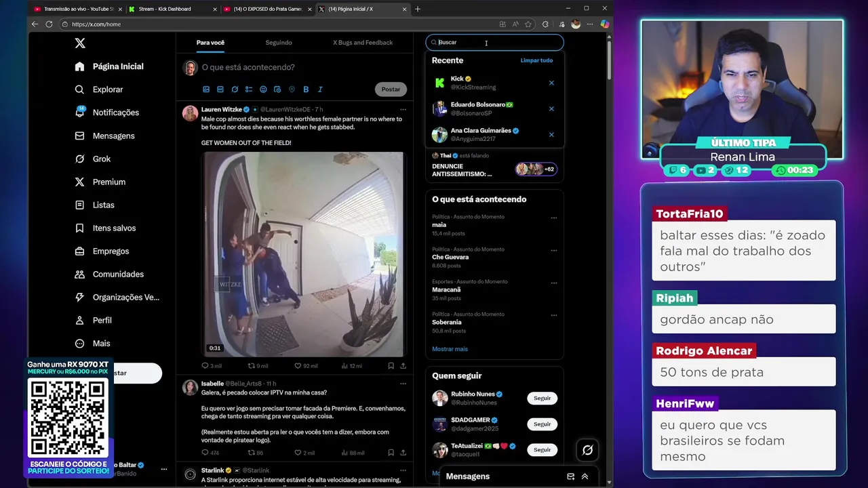Add a poll in the post composer
This screenshot has width=868, height=488.
249,89
